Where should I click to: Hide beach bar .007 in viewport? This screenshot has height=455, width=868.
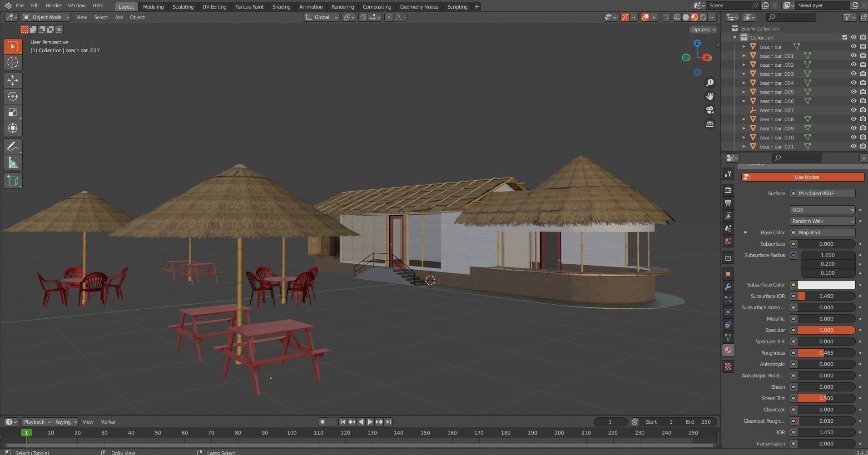[x=853, y=110]
